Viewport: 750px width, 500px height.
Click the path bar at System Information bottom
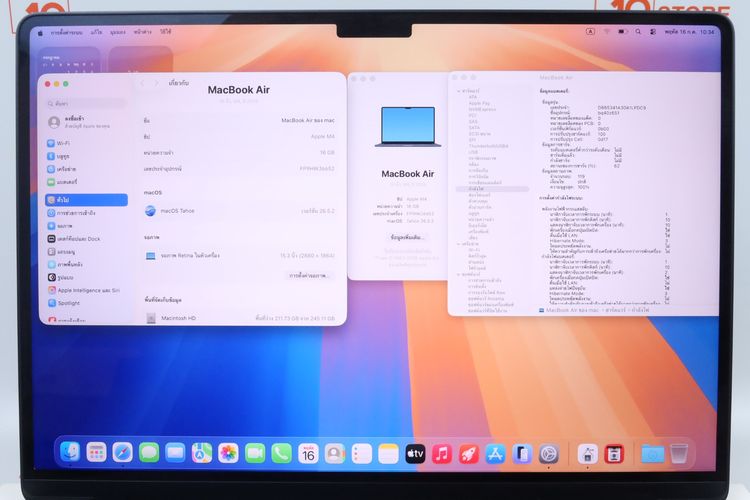click(594, 310)
